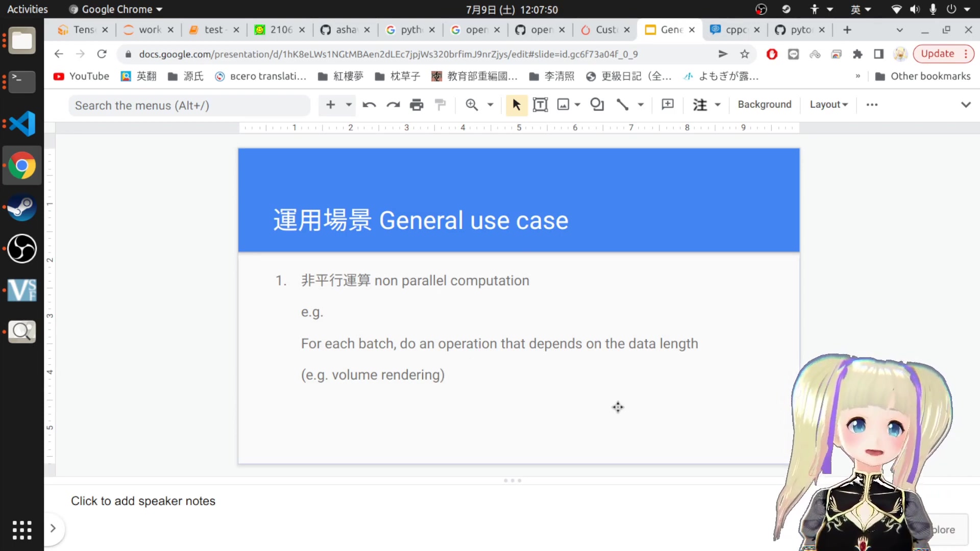
Task: Select the Shape tool icon
Action: tap(597, 105)
